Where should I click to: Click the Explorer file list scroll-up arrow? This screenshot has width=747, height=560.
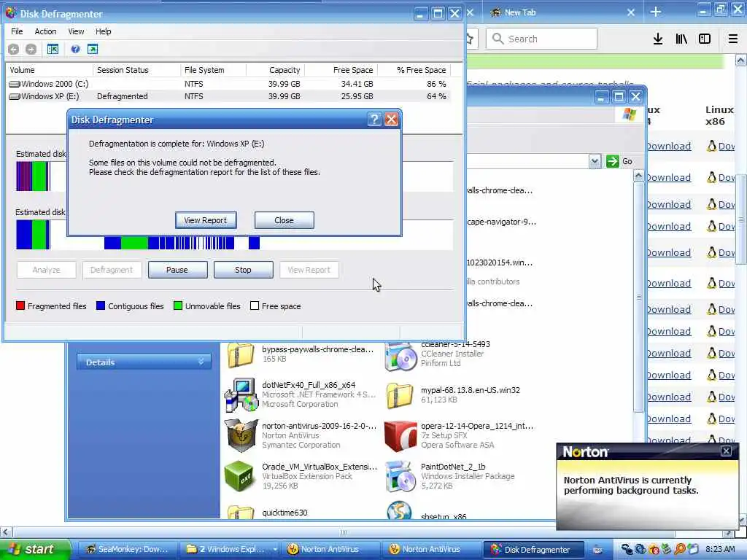pos(638,176)
